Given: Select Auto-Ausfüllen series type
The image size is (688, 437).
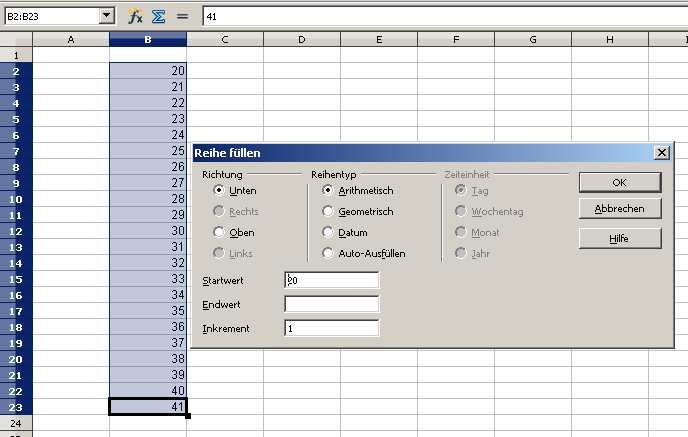Looking at the screenshot, I should (x=328, y=254).
